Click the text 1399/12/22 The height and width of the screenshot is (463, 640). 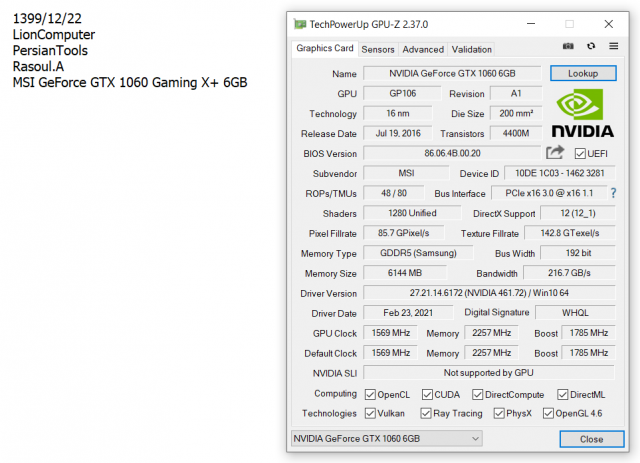(x=47, y=19)
